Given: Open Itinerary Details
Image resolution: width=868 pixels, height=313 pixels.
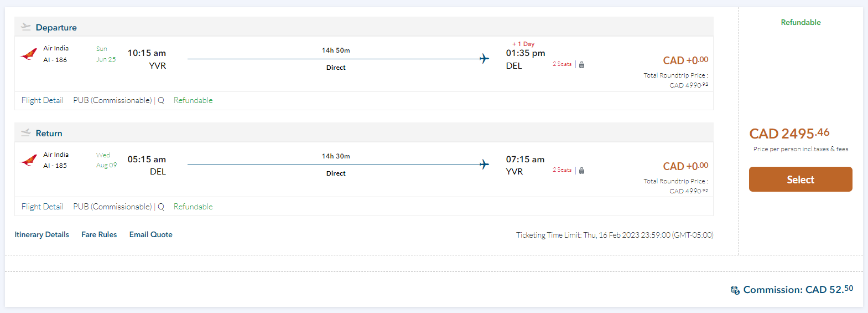Looking at the screenshot, I should tap(42, 235).
